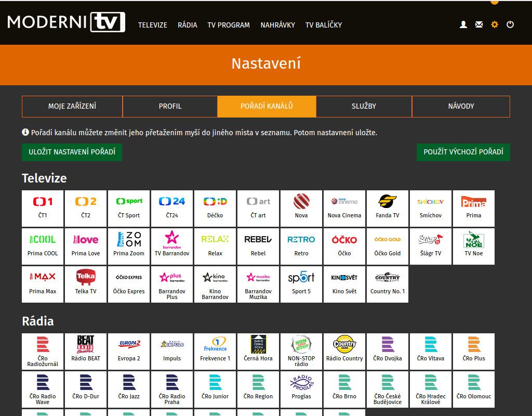Open TV Program in top menu
The height and width of the screenshot is (416, 532).
click(229, 25)
